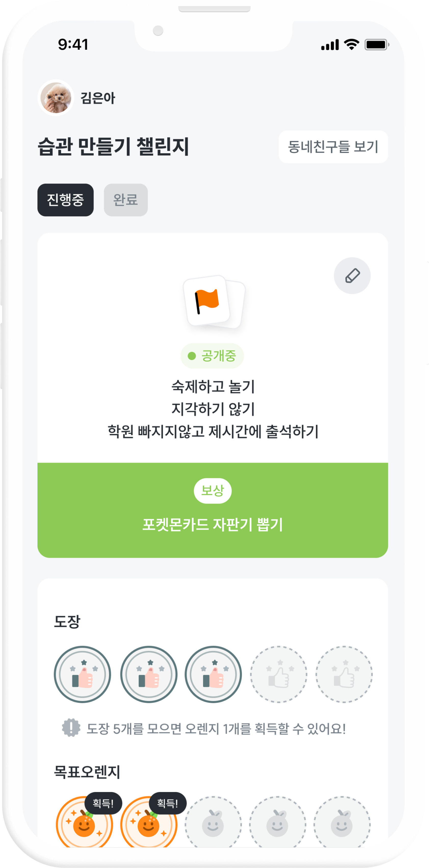
Task: Tap the fourth empty dashed stamp slot
Action: pos(278,674)
